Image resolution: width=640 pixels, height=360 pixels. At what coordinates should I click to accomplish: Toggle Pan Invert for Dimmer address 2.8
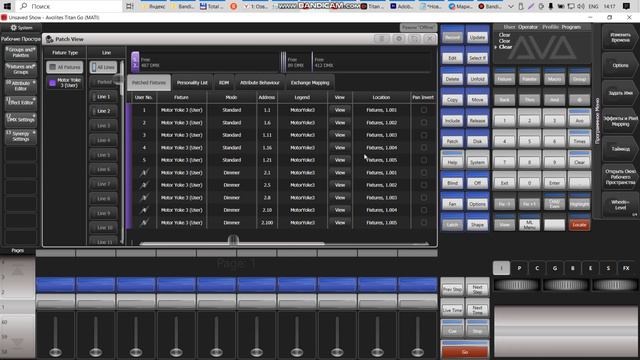424,198
